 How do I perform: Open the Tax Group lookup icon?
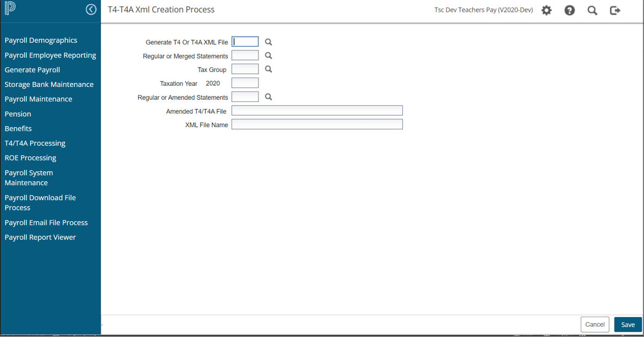tap(269, 69)
